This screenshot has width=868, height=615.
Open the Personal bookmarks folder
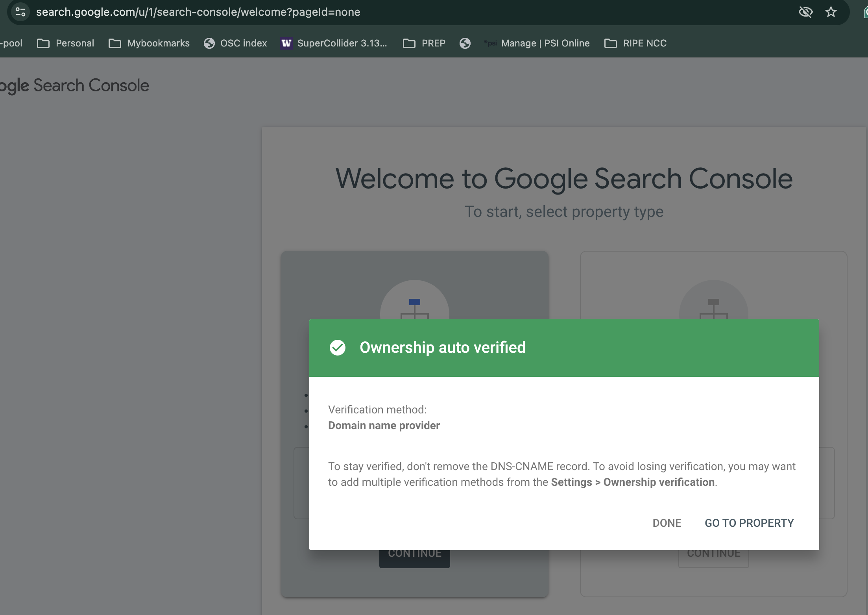(65, 43)
